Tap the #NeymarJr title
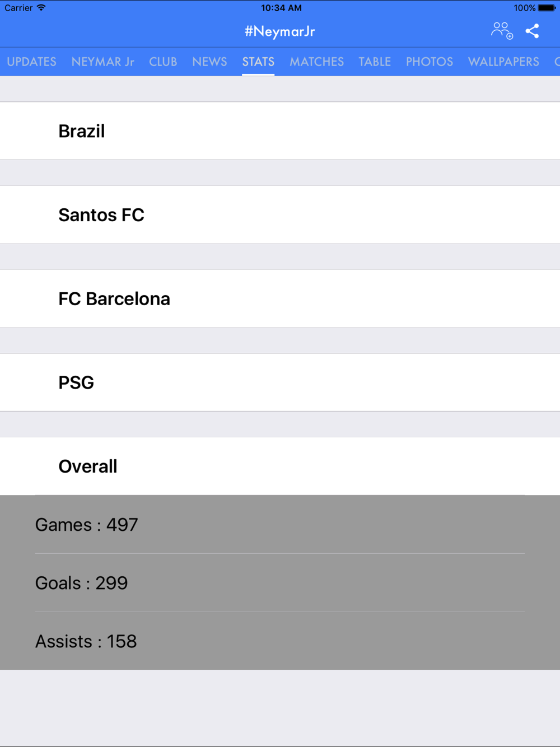Viewport: 560px width, 747px height. tap(280, 31)
